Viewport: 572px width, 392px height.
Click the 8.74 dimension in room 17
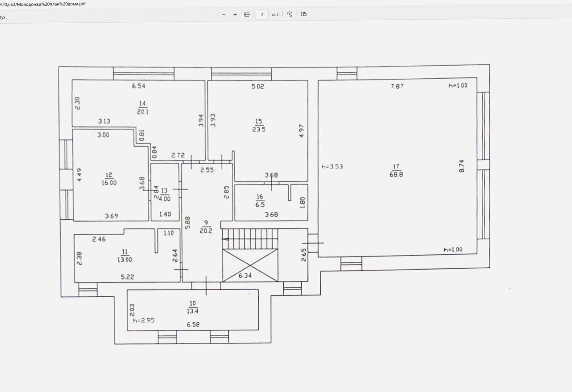point(463,166)
